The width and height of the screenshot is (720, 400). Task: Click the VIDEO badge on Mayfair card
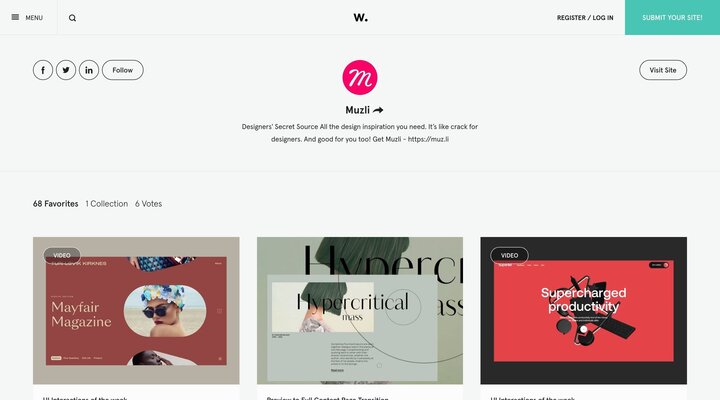(62, 255)
